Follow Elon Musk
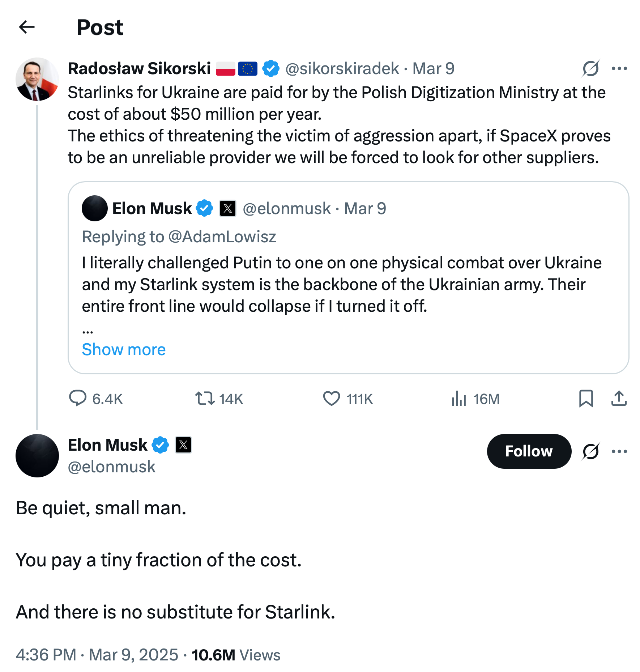Screen dimensions: 640x672 tap(529, 451)
